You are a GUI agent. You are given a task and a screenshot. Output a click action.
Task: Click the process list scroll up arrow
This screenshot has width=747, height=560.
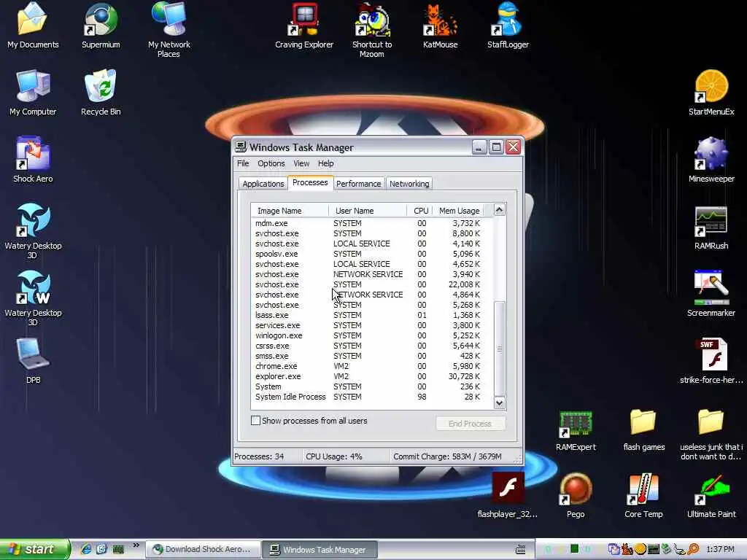pyautogui.click(x=499, y=210)
